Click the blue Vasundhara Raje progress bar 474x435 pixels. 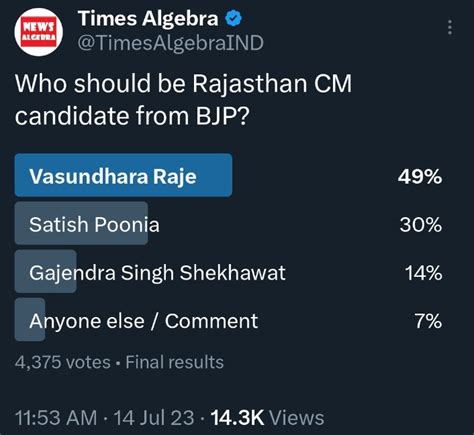pos(123,175)
